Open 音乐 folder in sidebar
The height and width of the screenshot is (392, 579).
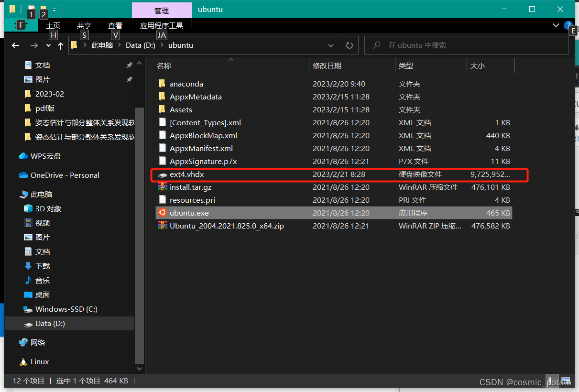(x=37, y=280)
